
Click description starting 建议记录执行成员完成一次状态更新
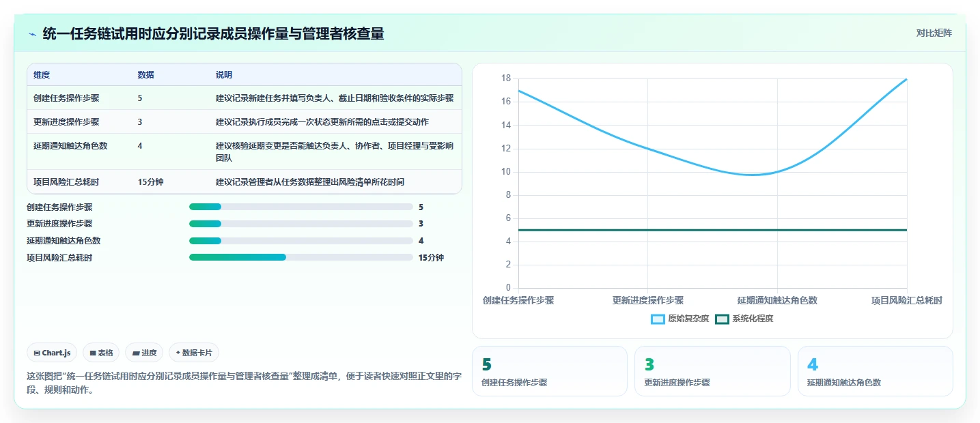[x=322, y=121]
